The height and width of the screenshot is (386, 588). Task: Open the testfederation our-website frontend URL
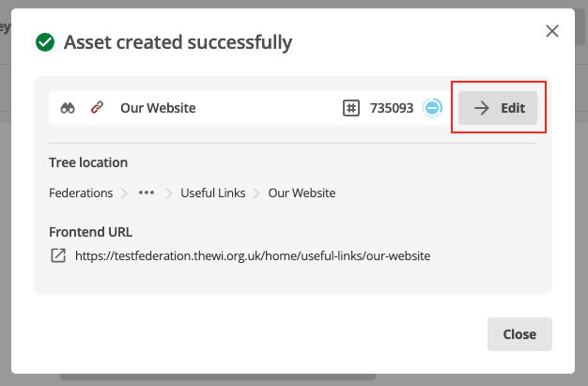253,255
